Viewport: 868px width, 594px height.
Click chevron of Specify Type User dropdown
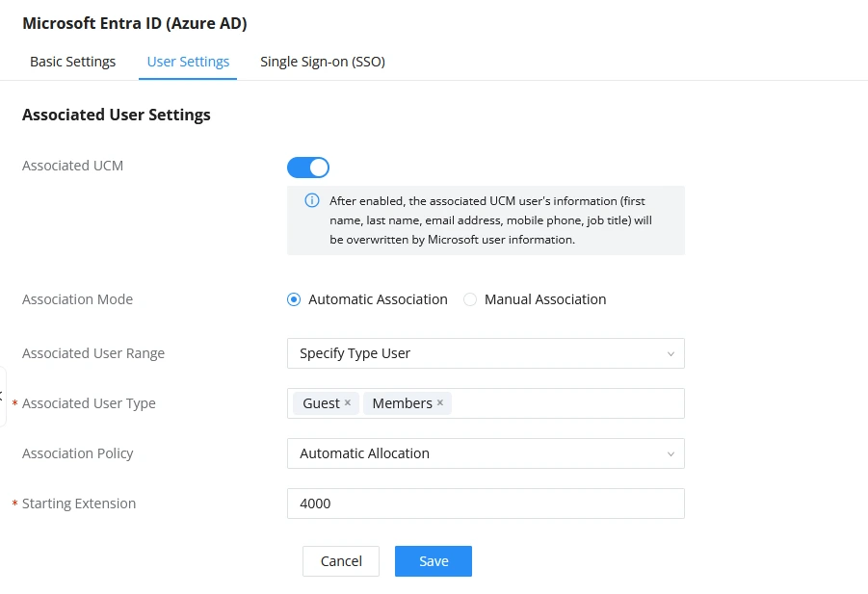click(x=671, y=354)
